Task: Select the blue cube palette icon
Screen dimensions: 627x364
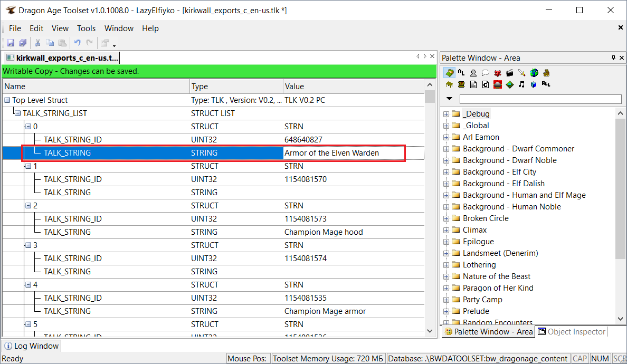Action: click(534, 84)
